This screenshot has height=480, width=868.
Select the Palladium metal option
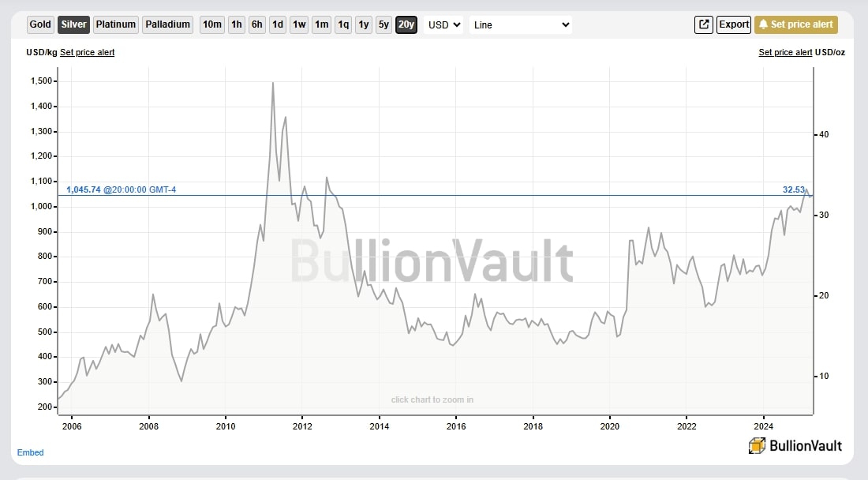168,24
